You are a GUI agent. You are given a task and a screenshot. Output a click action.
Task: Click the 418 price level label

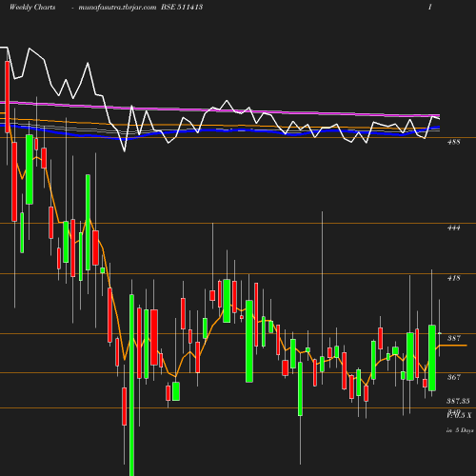tap(453, 278)
